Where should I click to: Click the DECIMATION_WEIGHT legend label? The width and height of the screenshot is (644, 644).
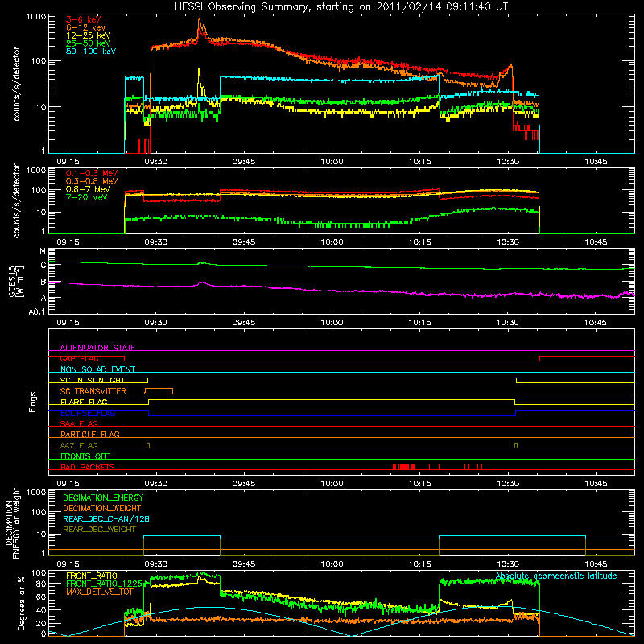[102, 508]
